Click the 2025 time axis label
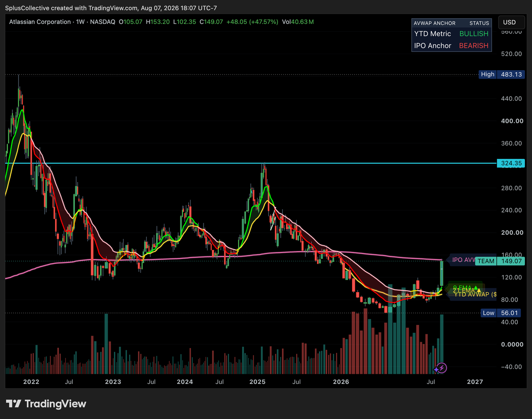The image size is (532, 419). point(257,382)
